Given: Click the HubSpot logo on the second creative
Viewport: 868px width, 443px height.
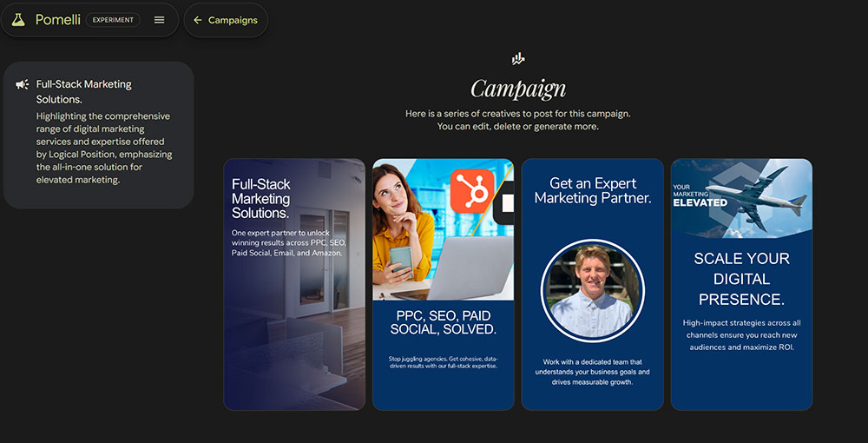Looking at the screenshot, I should coord(472,191).
